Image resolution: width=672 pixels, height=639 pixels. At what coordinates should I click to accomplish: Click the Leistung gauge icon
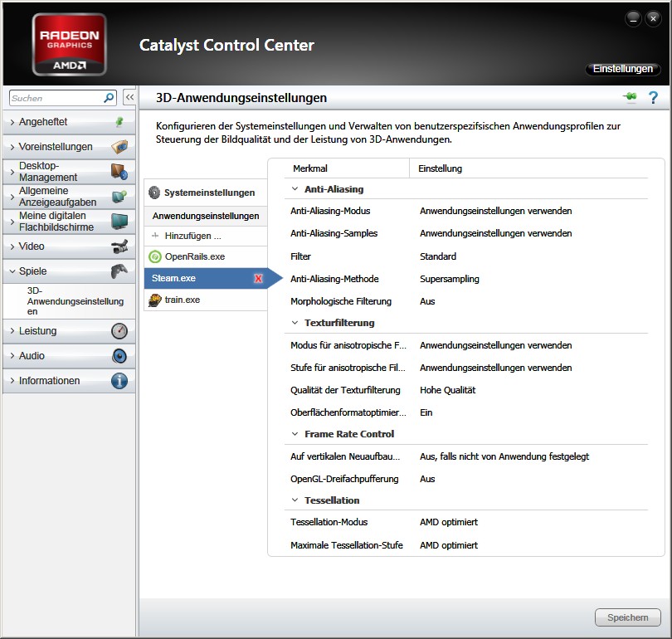[119, 331]
